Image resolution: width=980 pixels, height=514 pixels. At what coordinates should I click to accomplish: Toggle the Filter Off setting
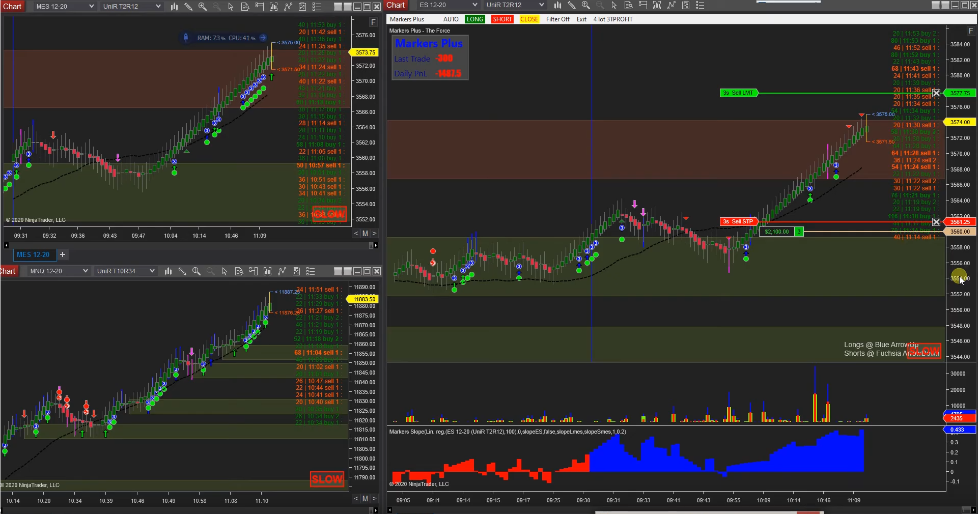point(558,19)
